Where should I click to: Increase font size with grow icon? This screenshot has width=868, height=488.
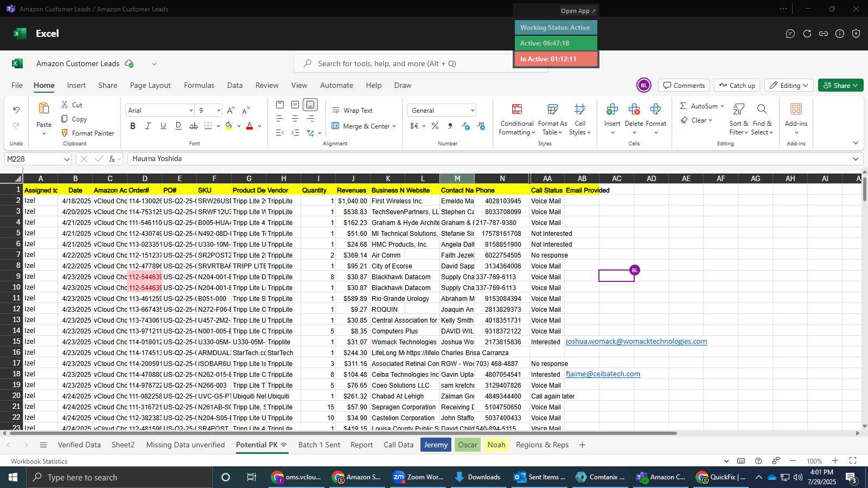coord(231,110)
